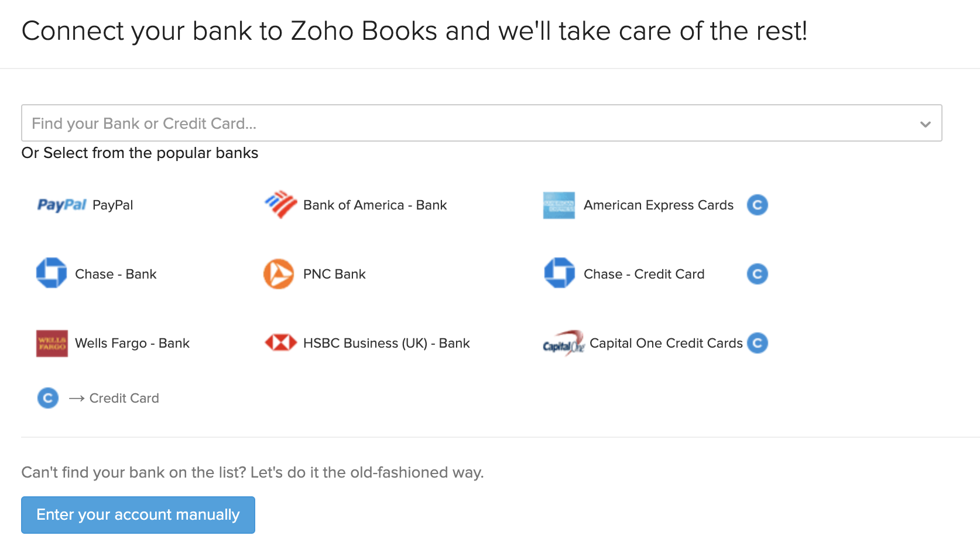
Task: Select the generic Credit Card C icon
Action: (x=47, y=398)
